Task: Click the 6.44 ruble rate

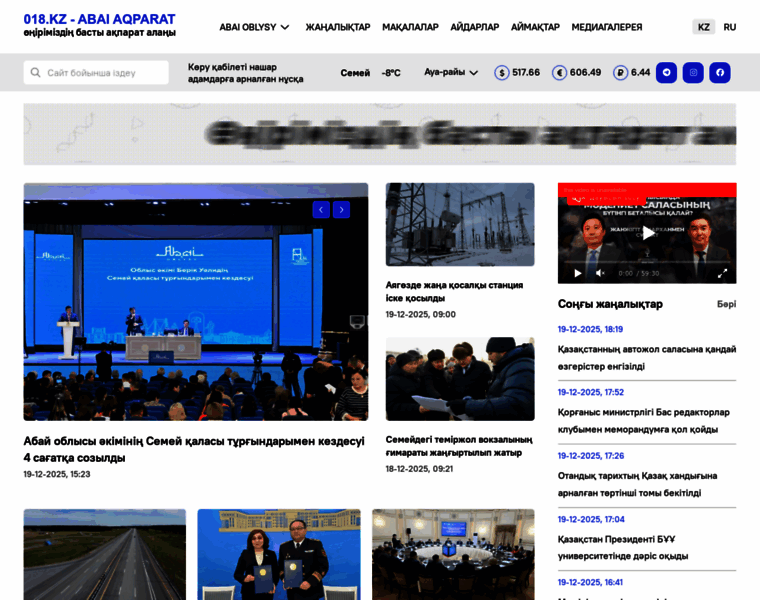Action: tap(640, 73)
